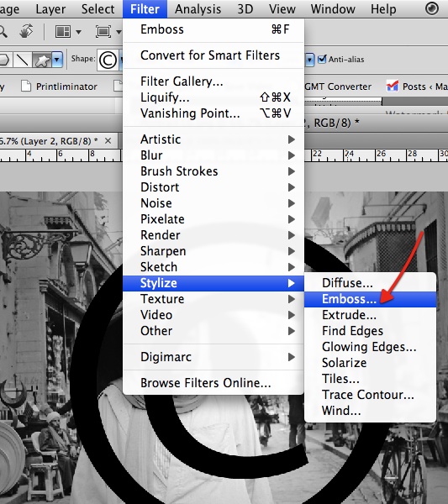Expand the Noise submenu

click(x=213, y=203)
